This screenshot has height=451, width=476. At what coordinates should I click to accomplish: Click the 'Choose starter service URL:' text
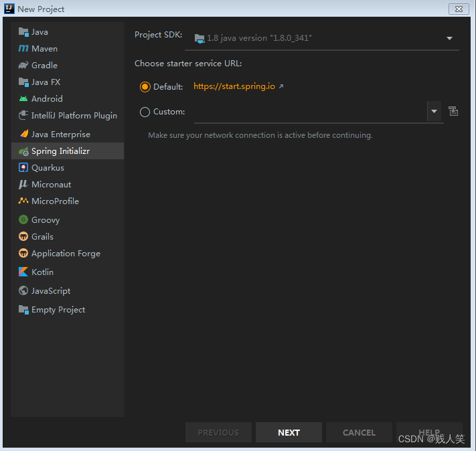(x=188, y=63)
